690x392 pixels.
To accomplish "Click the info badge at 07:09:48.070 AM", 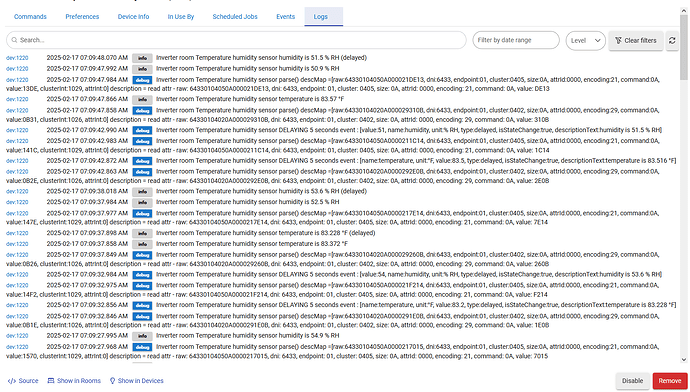I will click(x=142, y=58).
